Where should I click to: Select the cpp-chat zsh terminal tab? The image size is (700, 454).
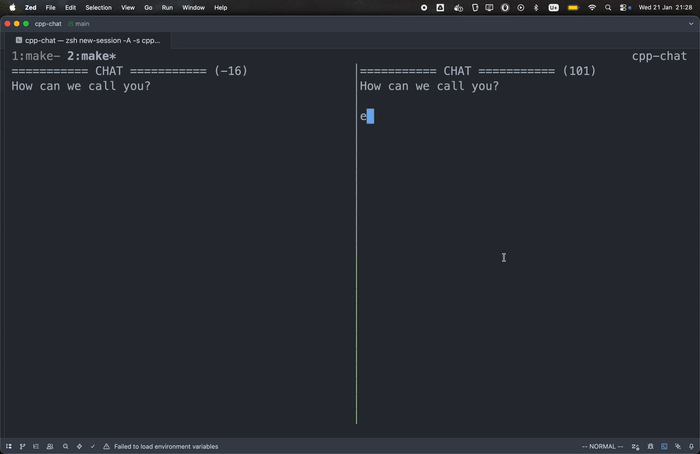tap(88, 40)
